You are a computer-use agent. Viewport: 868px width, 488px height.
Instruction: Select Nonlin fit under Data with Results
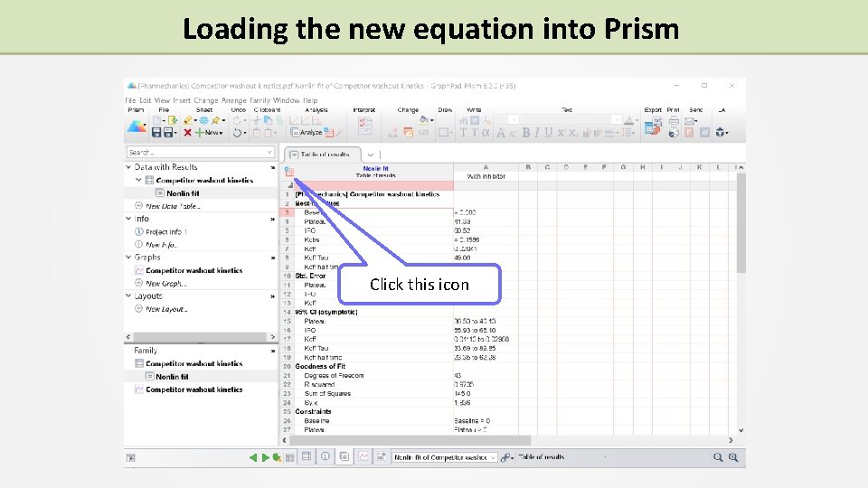(183, 193)
